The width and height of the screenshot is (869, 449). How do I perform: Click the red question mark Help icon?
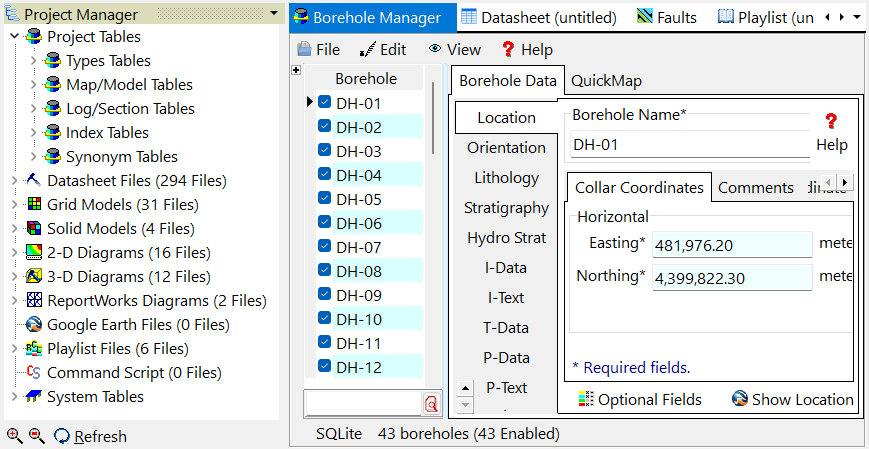[830, 121]
